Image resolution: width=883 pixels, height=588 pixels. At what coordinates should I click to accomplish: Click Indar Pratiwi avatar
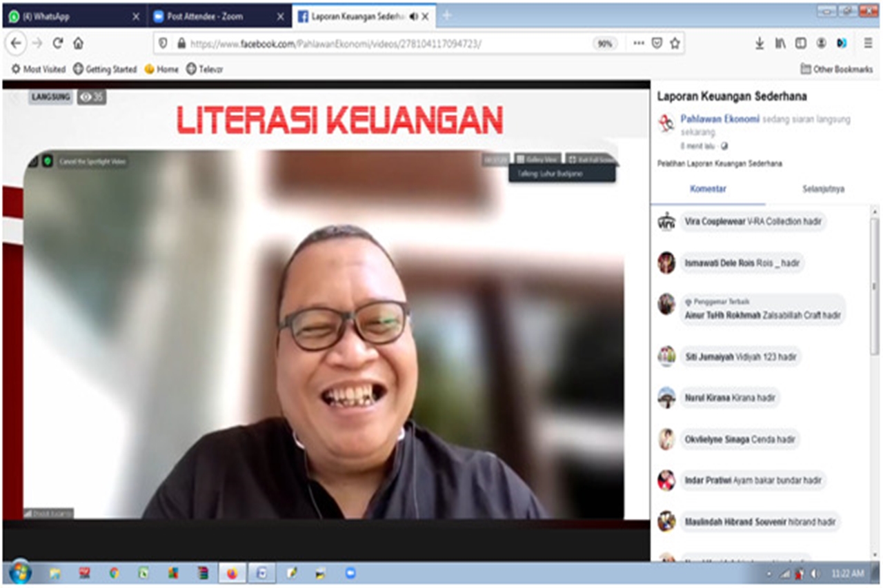tap(666, 480)
